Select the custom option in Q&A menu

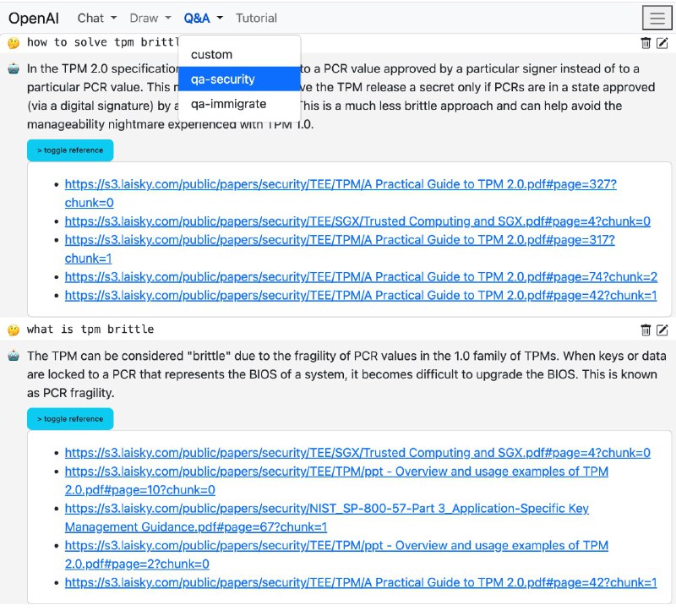[211, 54]
